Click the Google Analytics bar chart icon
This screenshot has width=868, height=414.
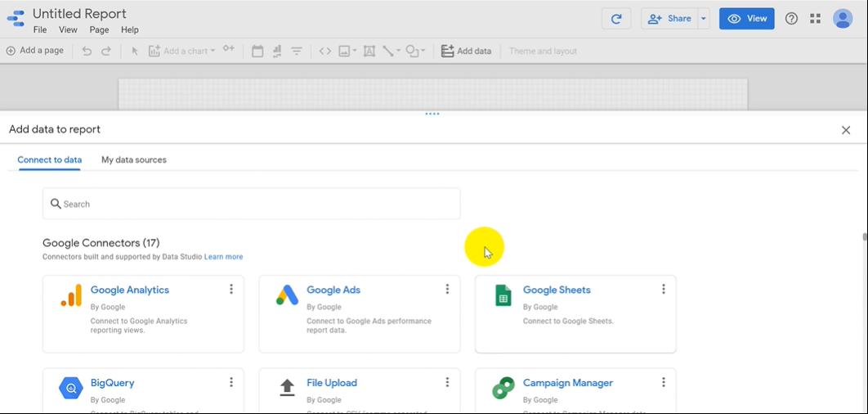point(71,295)
